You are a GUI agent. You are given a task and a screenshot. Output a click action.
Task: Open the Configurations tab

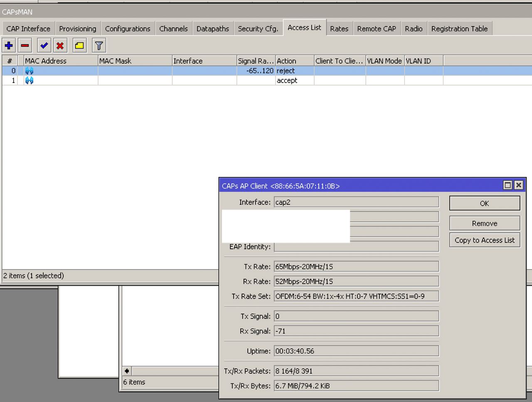(128, 29)
